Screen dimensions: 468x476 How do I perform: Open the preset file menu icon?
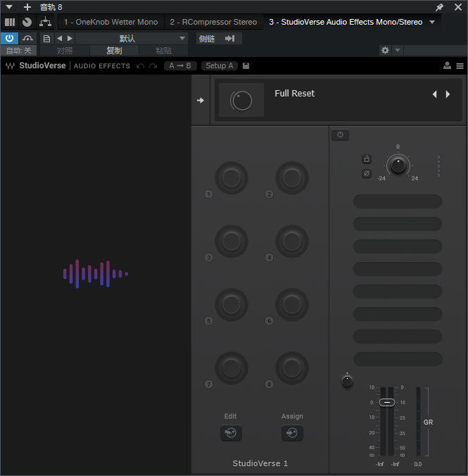pos(46,39)
